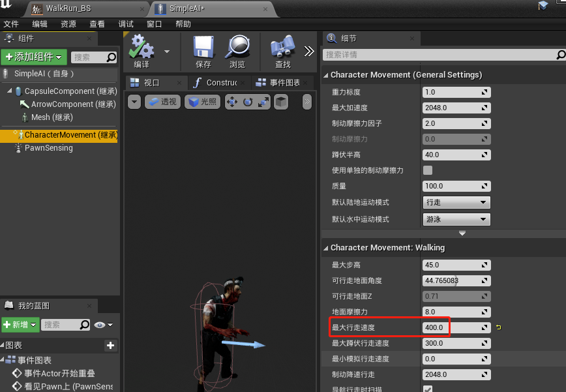
Task: Click the max walk speed 400.0 field
Action: (x=456, y=327)
